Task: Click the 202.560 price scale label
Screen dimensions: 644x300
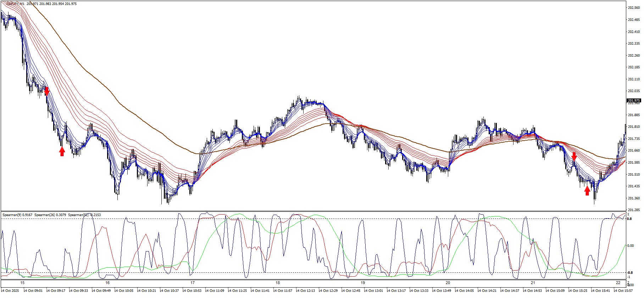Action: [x=634, y=8]
